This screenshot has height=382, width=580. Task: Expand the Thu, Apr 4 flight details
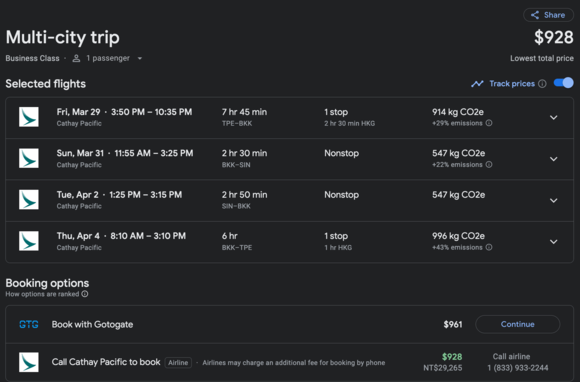point(553,242)
